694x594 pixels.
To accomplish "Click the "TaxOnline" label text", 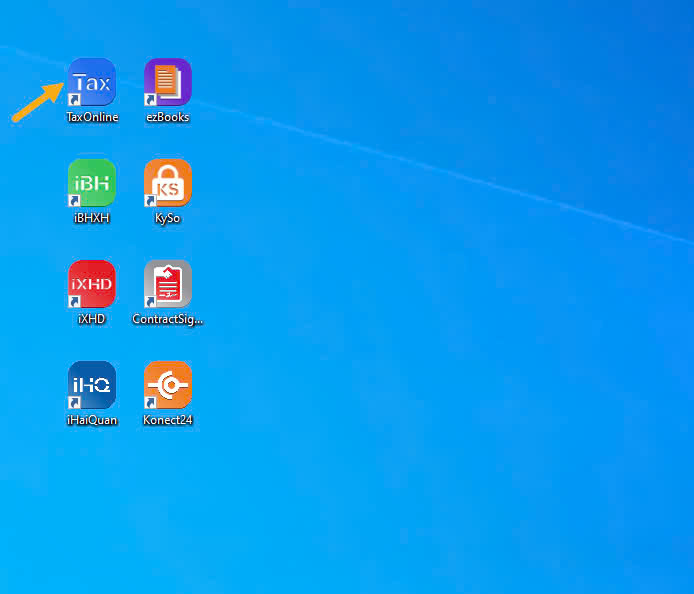I will (x=92, y=117).
